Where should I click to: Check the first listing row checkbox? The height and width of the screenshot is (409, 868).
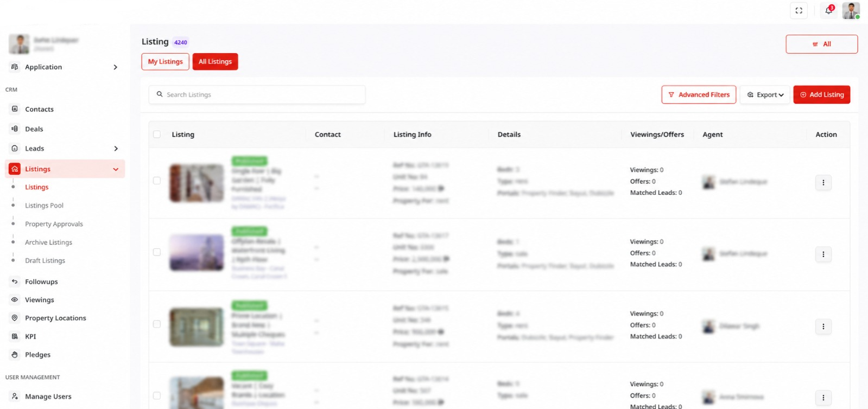pos(157,181)
